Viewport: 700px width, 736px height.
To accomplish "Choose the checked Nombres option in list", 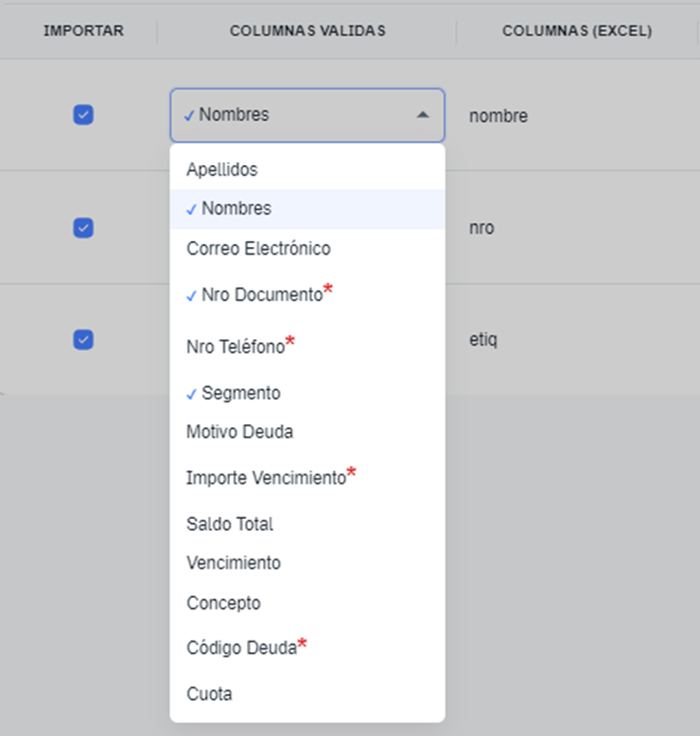I will click(236, 209).
